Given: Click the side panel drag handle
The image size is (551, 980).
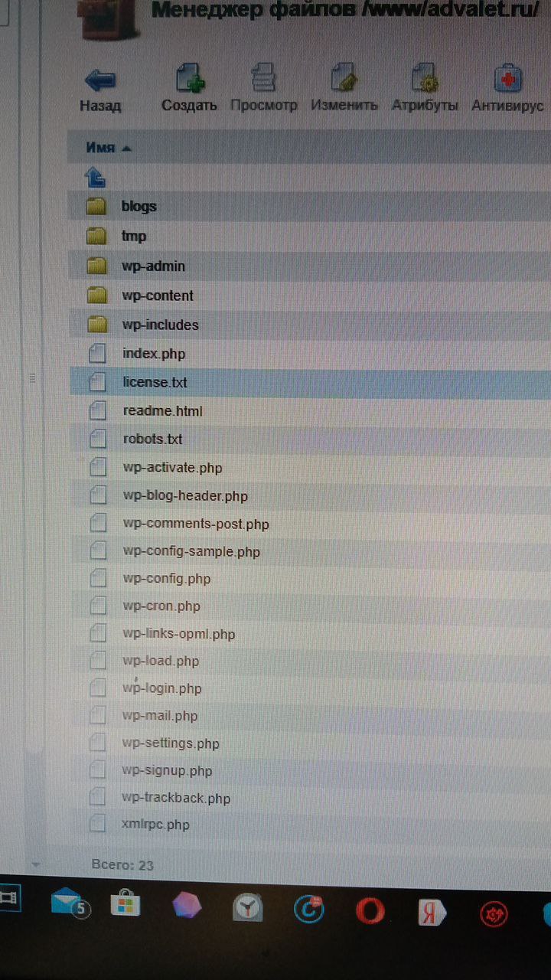Looking at the screenshot, I should click(x=32, y=377).
